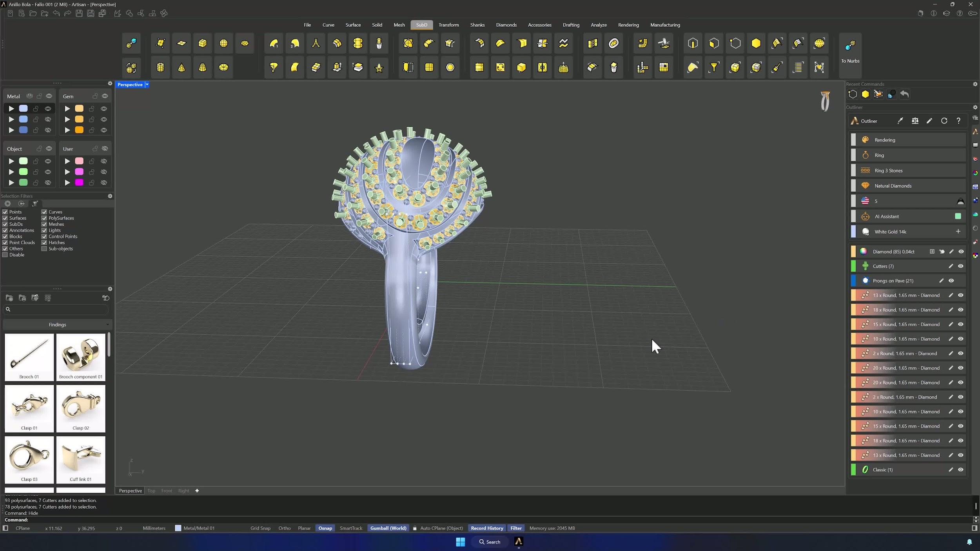Open the Manufacturing tab

click(665, 25)
